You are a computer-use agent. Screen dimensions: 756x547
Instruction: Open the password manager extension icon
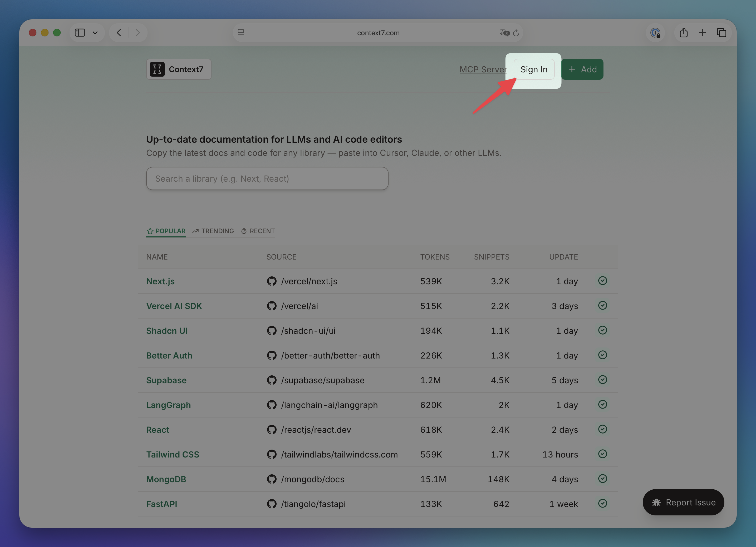pos(655,33)
